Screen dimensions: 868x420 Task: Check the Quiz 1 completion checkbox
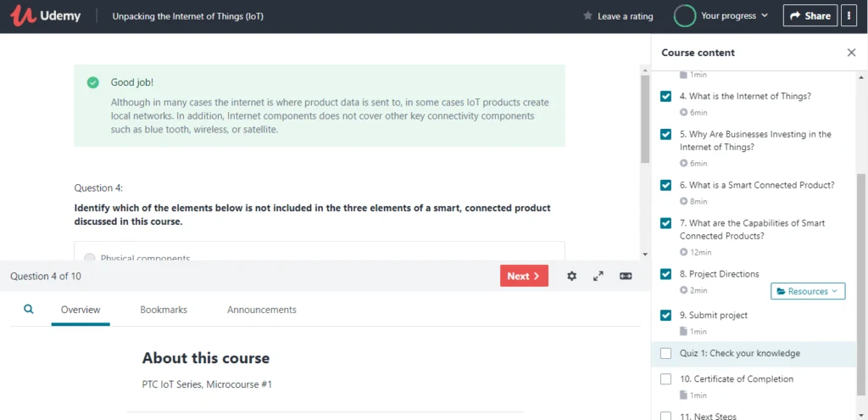(x=666, y=354)
